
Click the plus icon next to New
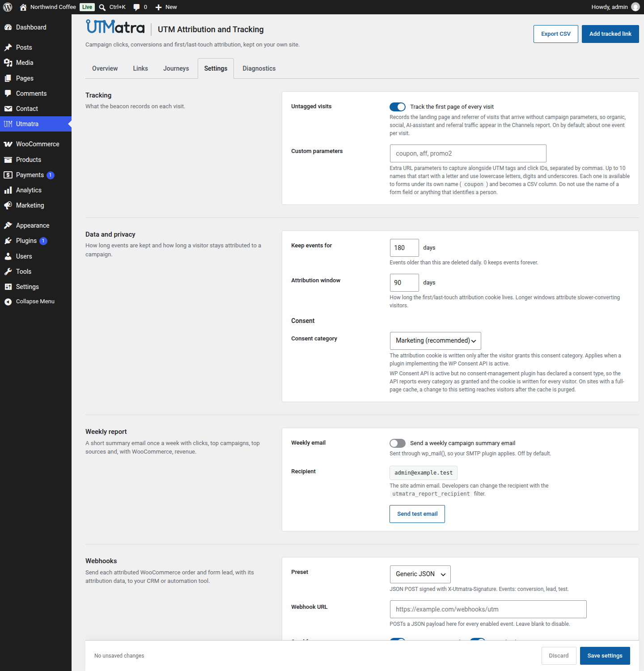[158, 7]
